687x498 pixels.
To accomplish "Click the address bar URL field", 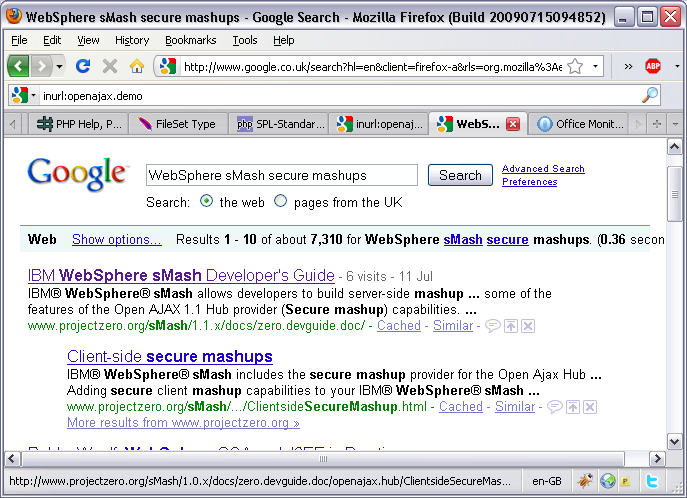I will (372, 67).
